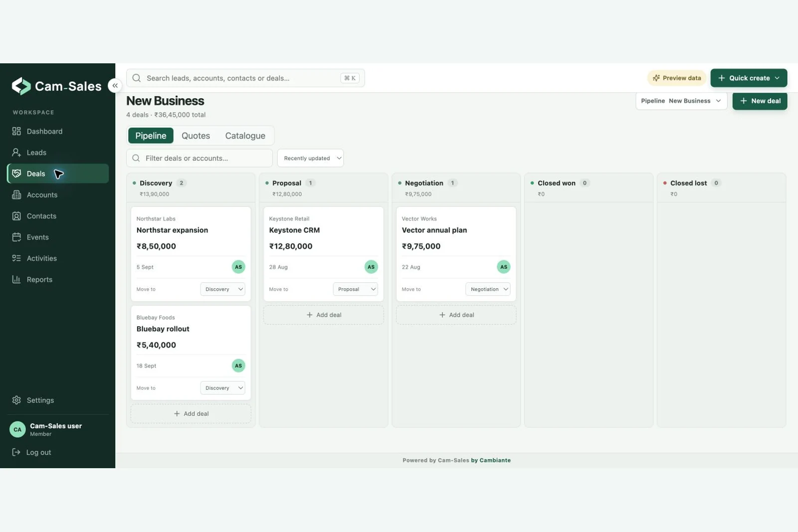798x532 pixels.
Task: Select Deals in the sidebar
Action: tap(58, 174)
